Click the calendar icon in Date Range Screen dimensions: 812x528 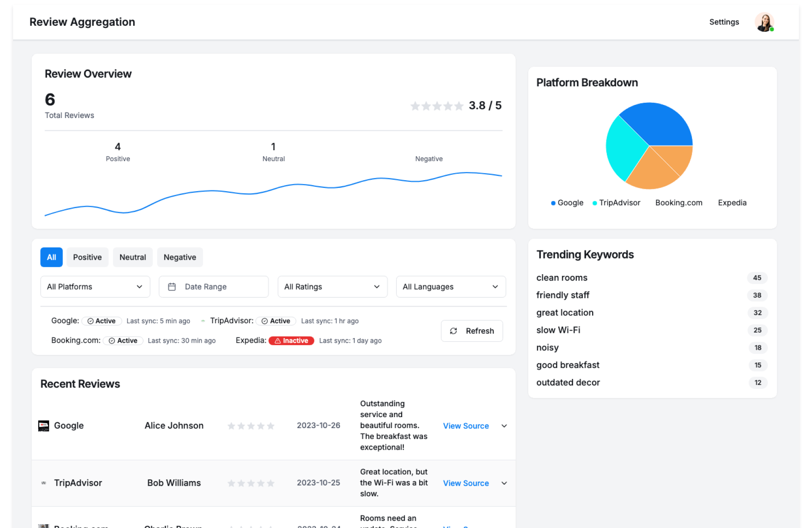click(172, 287)
